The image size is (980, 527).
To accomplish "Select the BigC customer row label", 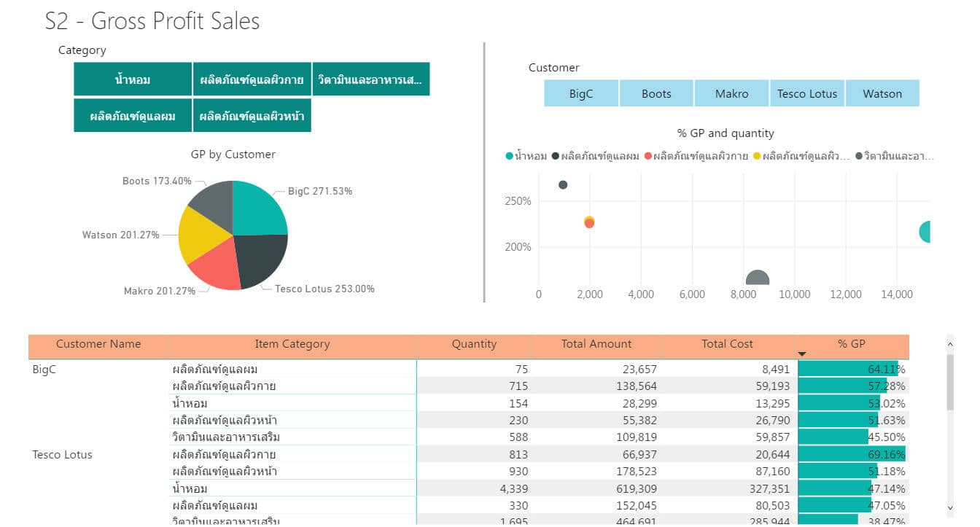I will 44,370.
